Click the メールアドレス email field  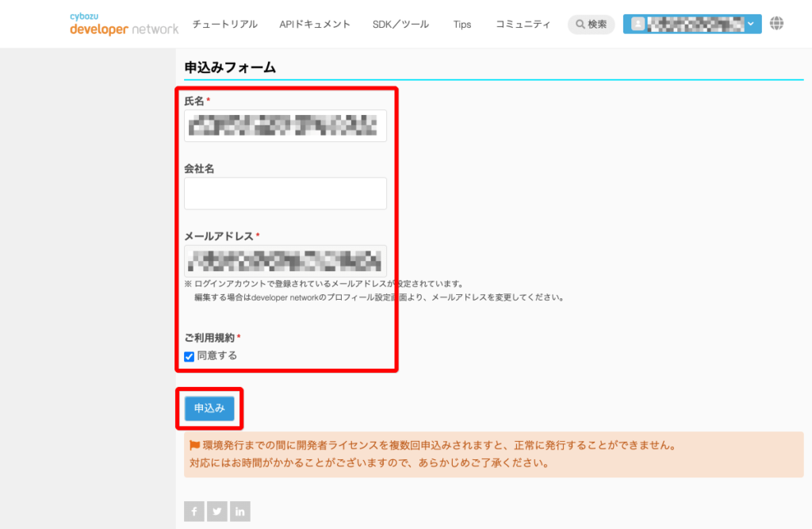pyautogui.click(x=285, y=260)
